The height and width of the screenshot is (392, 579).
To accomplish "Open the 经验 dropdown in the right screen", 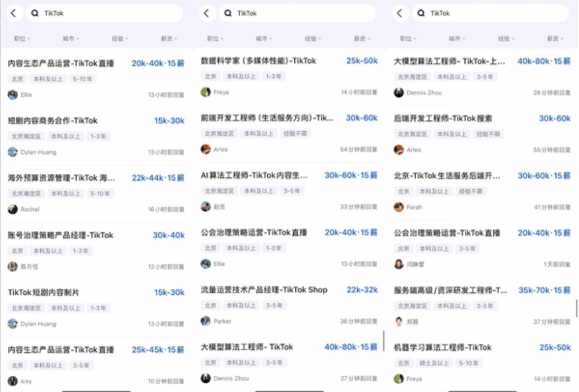I will coord(507,39).
